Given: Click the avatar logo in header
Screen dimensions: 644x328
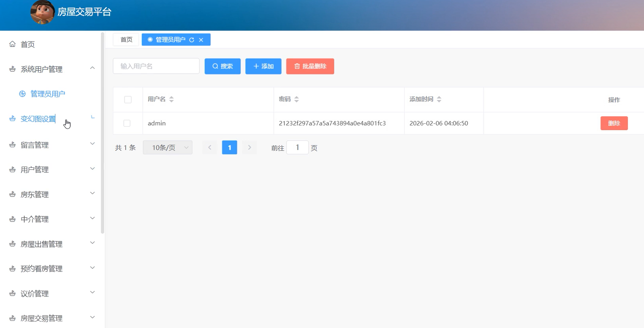Looking at the screenshot, I should pos(42,12).
